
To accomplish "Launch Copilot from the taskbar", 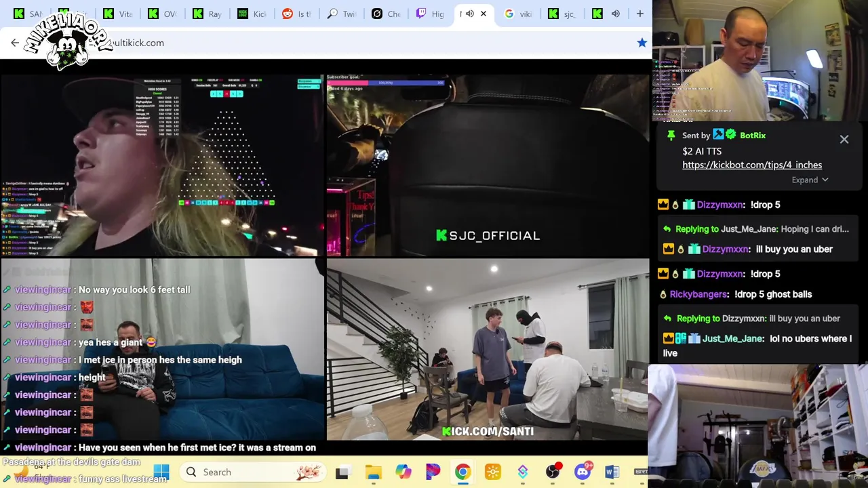I will coord(403,472).
